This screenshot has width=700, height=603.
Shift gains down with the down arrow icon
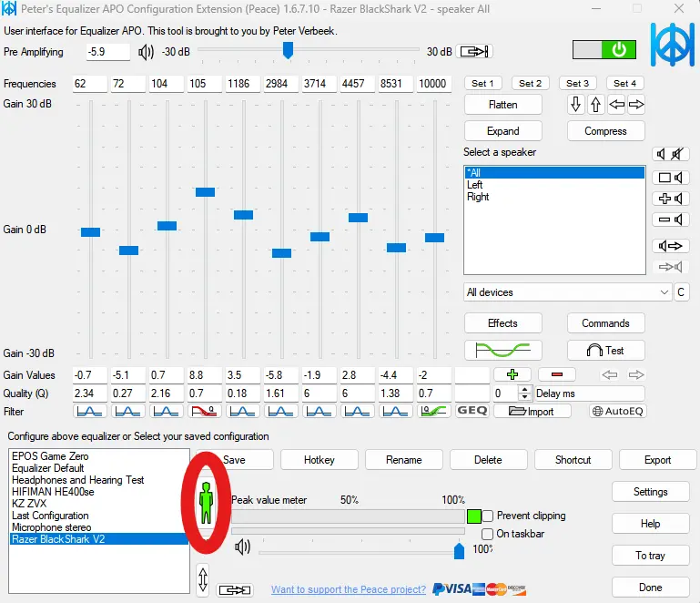click(x=576, y=105)
